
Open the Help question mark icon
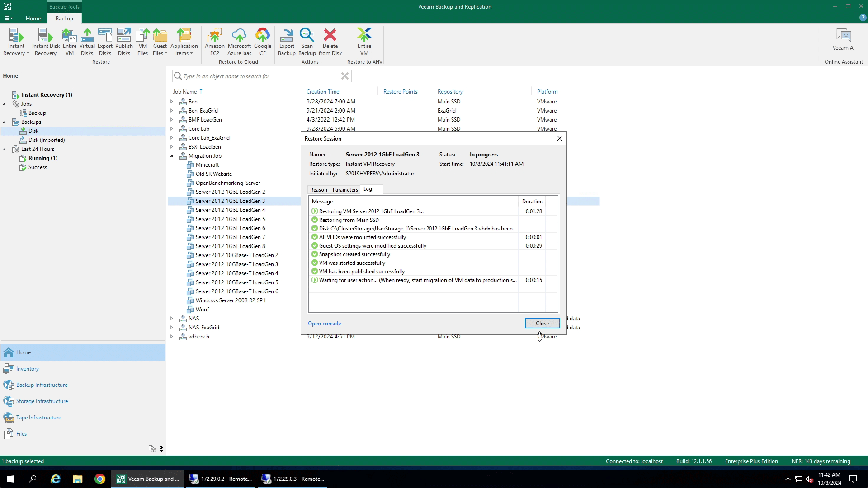pos(863,18)
